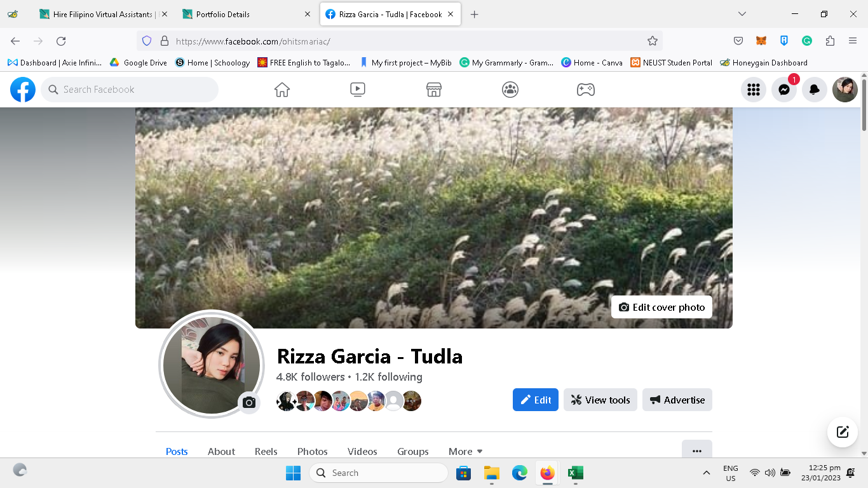
Task: Click the Windows taskbar Search box
Action: click(379, 473)
